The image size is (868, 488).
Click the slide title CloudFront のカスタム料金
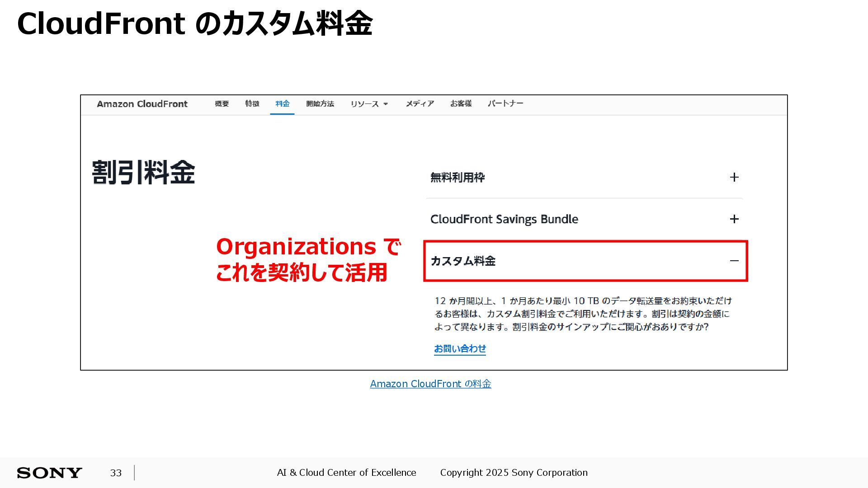pyautogui.click(x=195, y=23)
